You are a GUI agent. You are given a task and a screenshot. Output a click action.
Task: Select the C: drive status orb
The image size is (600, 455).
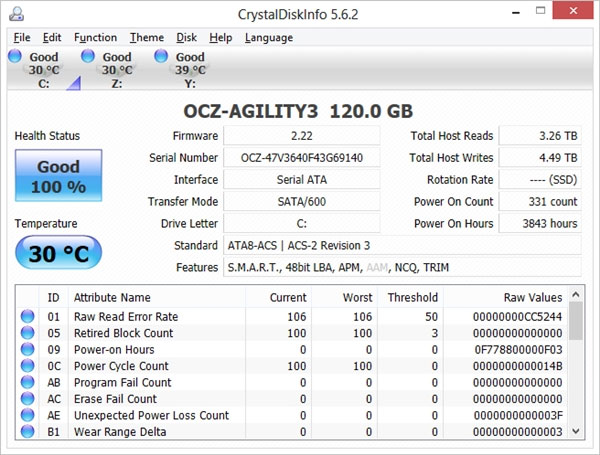15,56
